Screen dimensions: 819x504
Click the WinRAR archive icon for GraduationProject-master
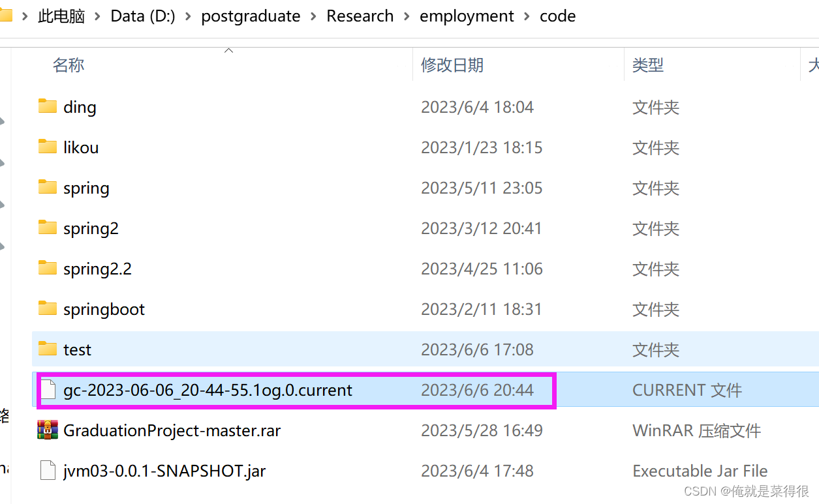pyautogui.click(x=48, y=430)
